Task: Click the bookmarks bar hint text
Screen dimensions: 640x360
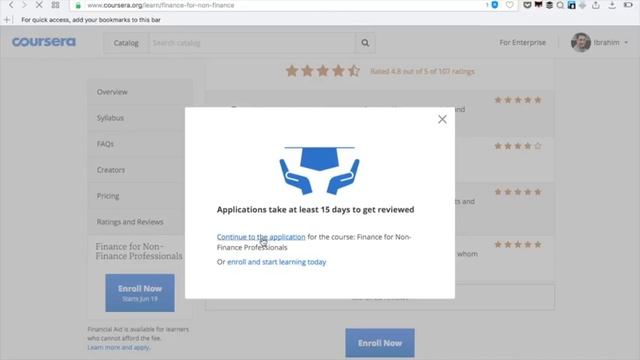Action: click(91, 20)
